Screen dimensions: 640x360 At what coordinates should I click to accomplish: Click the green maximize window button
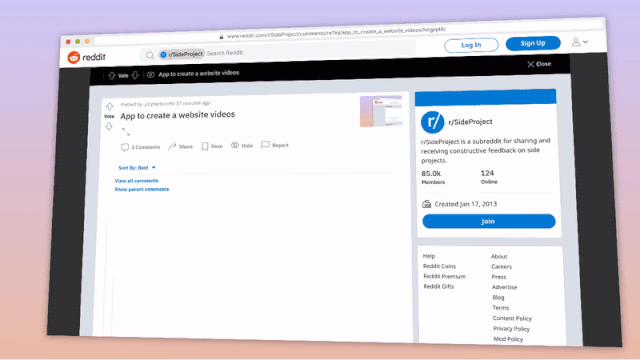click(x=78, y=42)
